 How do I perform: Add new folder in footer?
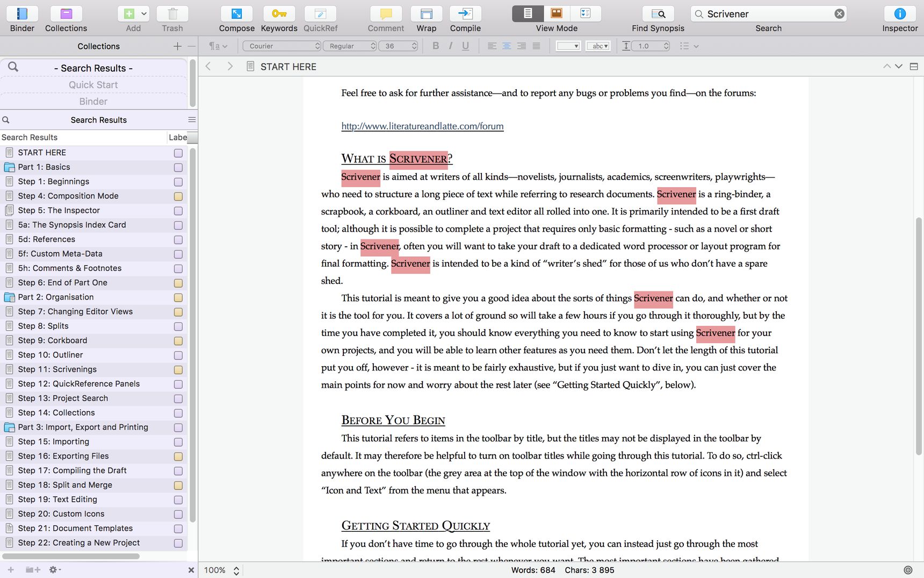tap(33, 569)
